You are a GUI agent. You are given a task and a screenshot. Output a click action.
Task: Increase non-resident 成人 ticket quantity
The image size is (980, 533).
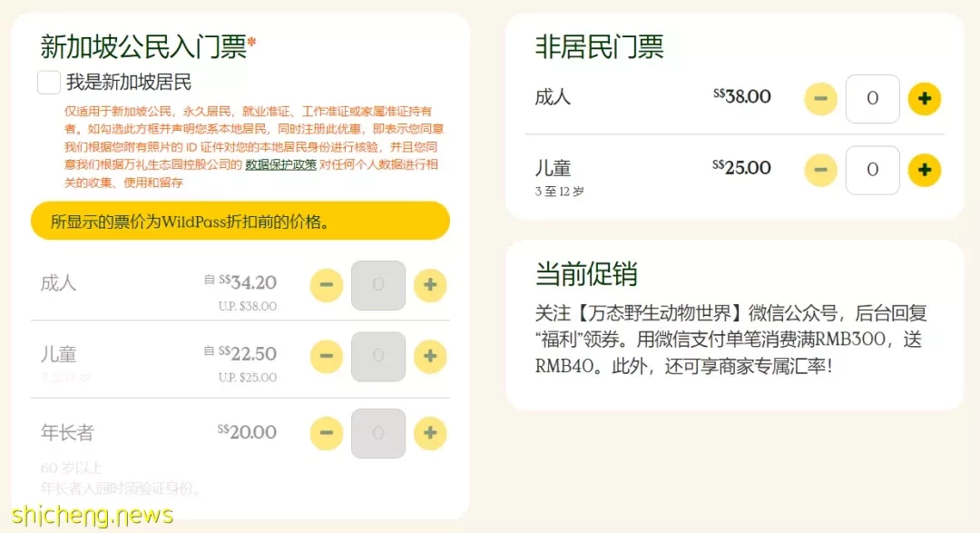(x=925, y=99)
